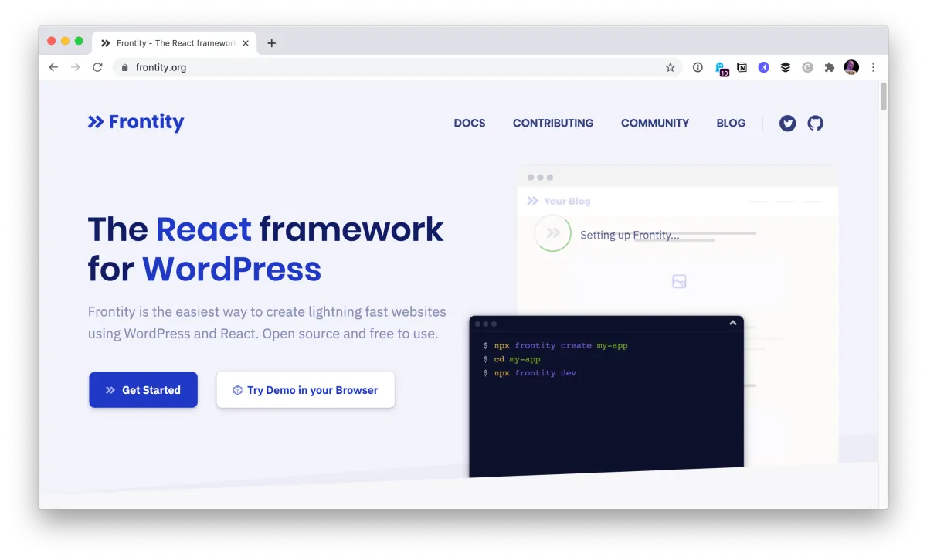Open the Chrome three-dot menu
This screenshot has width=927, height=560.
874,67
